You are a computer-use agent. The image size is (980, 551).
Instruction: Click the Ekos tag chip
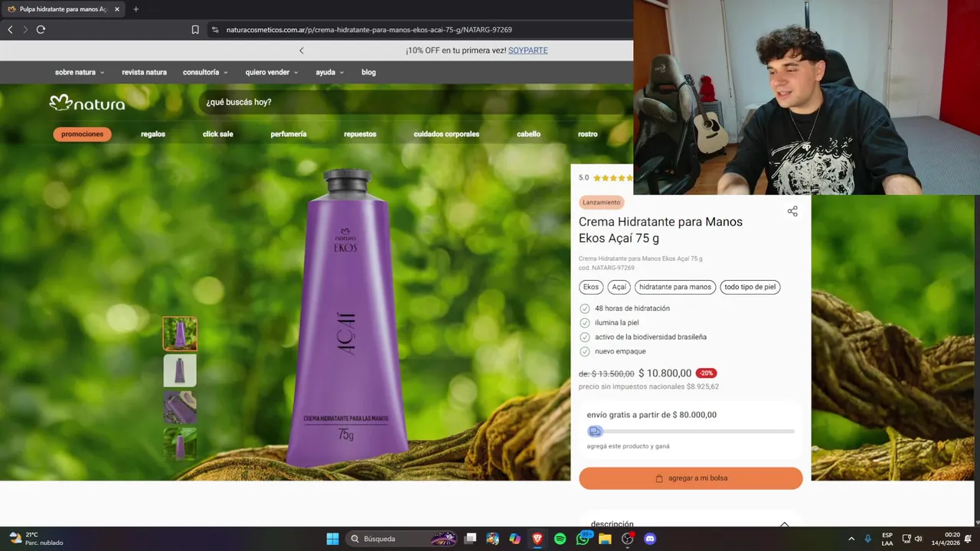pyautogui.click(x=591, y=287)
